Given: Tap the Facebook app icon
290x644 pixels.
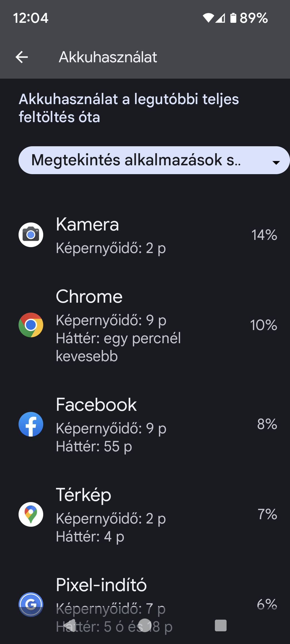Looking at the screenshot, I should click(x=31, y=424).
